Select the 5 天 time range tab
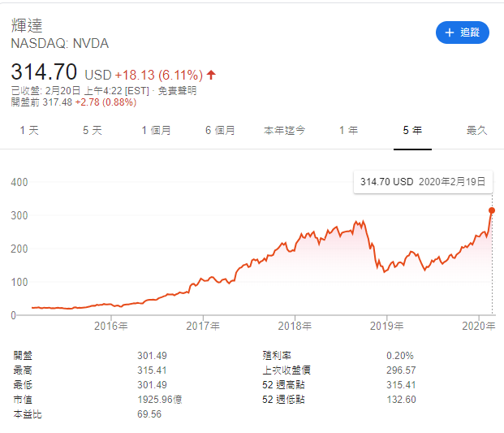This screenshot has height=433, width=504. [92, 130]
